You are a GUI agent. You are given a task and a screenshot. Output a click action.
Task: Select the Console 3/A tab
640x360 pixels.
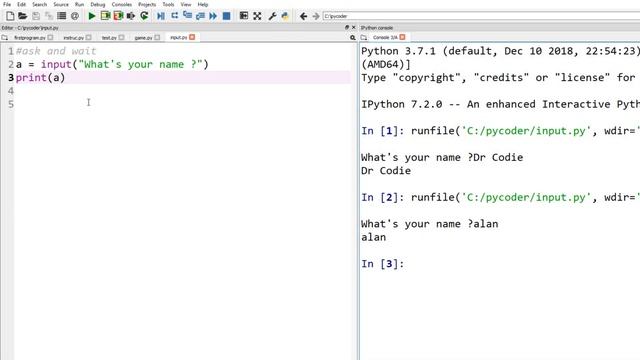(x=385, y=38)
